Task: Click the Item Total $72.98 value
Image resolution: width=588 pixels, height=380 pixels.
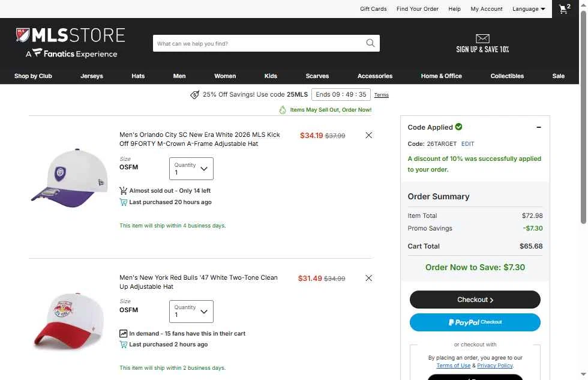Action: tap(532, 216)
